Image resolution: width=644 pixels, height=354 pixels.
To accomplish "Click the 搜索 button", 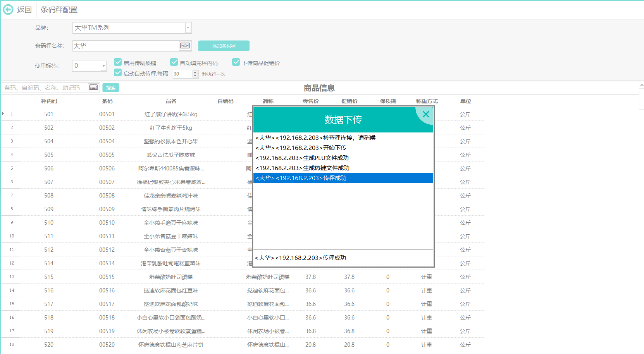I will 110,88.
